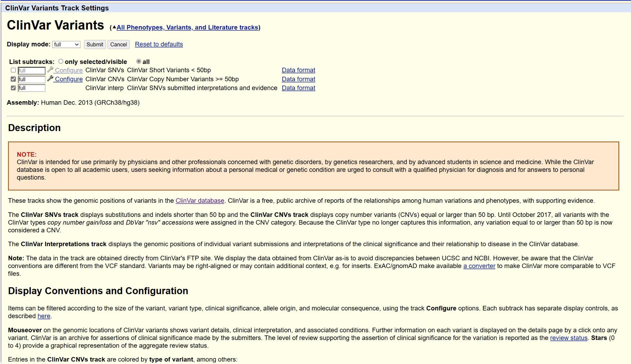Click the wrench icon for ClinVar SNVs
The height and width of the screenshot is (364, 631).
(50, 70)
